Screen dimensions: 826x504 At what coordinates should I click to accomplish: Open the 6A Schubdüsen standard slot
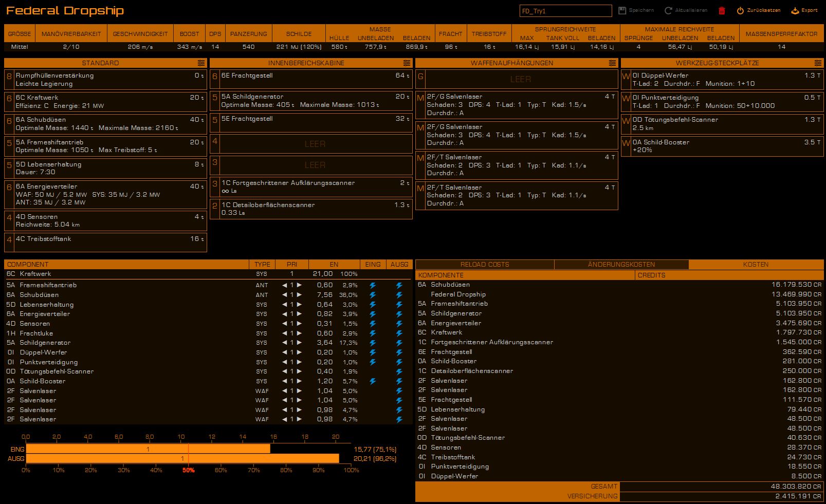point(105,124)
